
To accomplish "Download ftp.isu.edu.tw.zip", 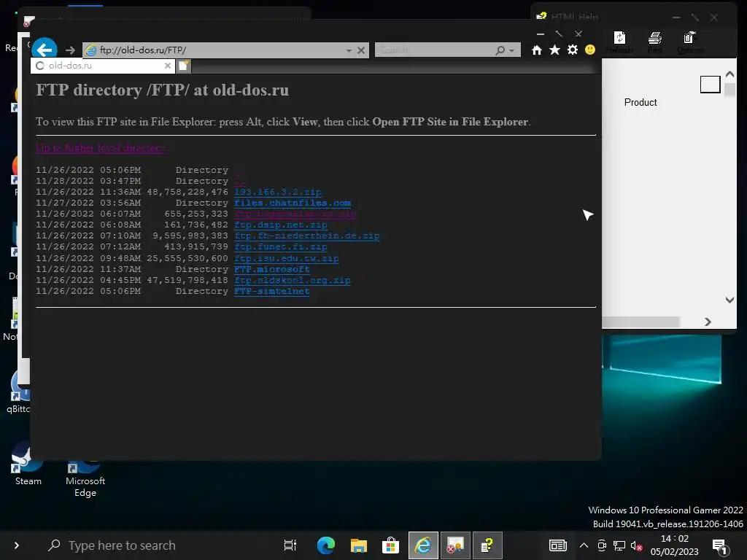I will click(286, 259).
